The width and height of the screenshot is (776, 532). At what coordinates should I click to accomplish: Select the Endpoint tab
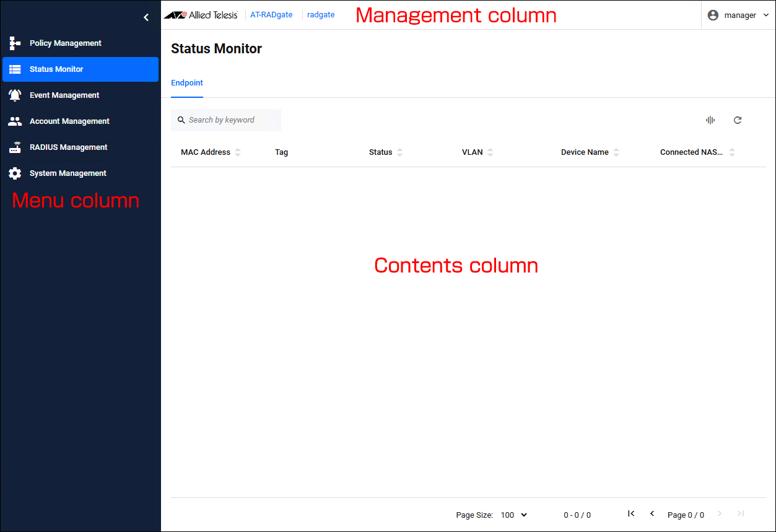(x=187, y=83)
